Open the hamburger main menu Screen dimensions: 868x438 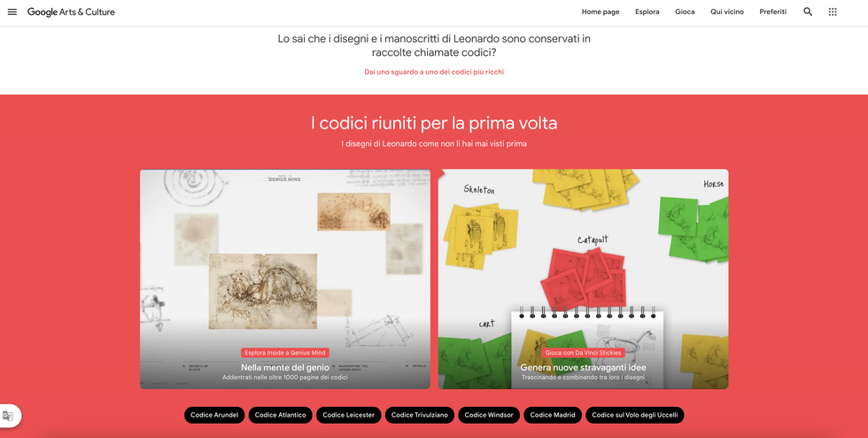tap(12, 12)
